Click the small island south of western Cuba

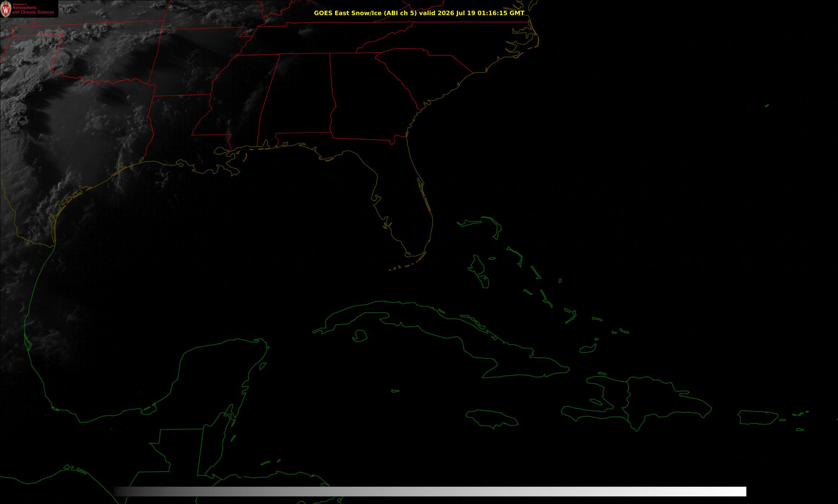click(x=360, y=336)
